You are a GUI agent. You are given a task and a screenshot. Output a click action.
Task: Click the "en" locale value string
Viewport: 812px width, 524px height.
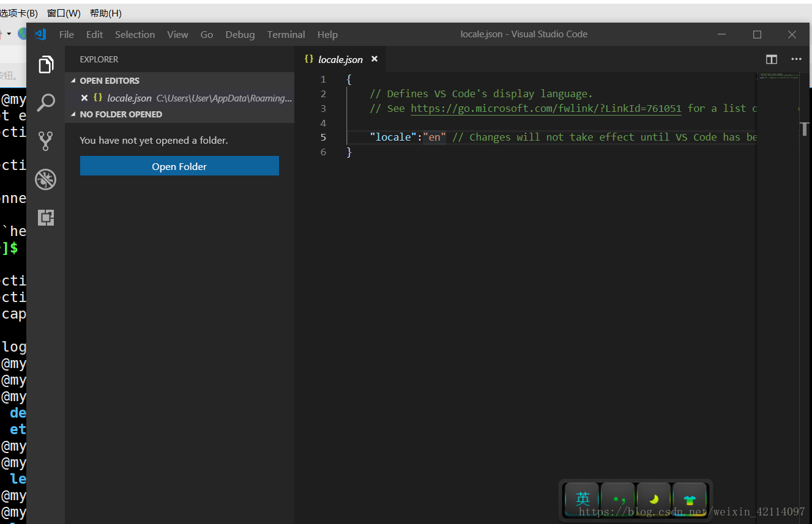tap(434, 137)
